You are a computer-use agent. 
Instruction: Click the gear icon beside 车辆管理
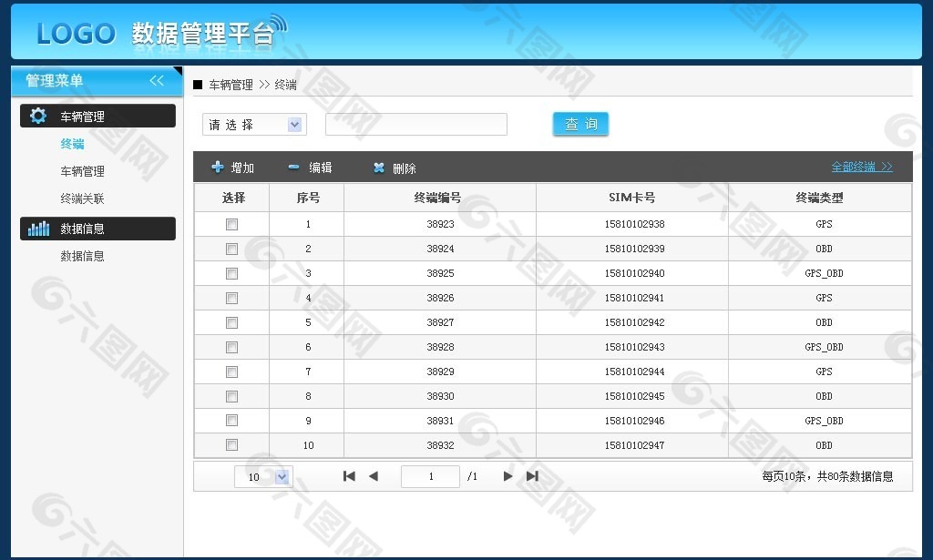(x=38, y=116)
